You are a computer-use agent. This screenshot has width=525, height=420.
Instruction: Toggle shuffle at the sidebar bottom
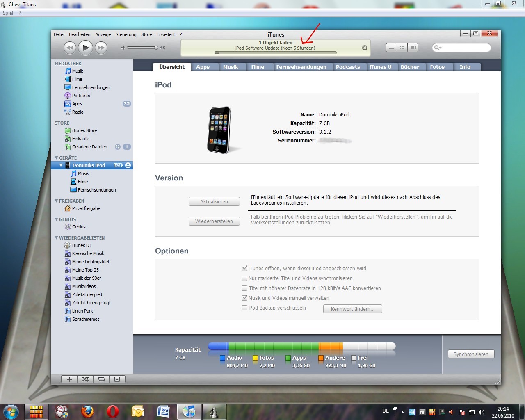tap(85, 379)
